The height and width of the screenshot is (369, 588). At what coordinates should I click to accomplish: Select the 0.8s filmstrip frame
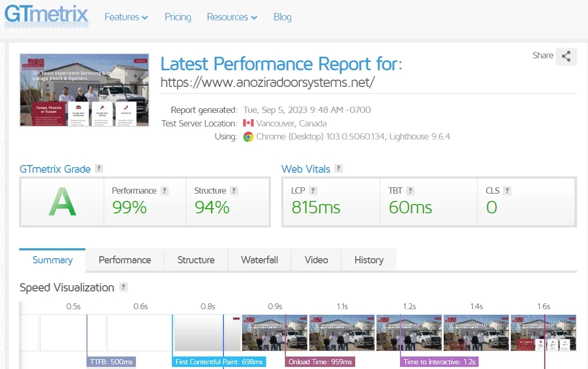point(207,333)
